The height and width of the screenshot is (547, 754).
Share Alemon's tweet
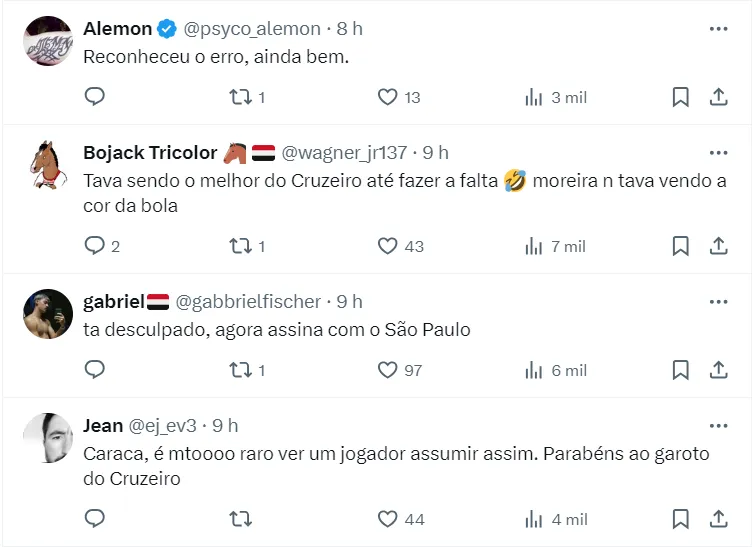point(718,97)
